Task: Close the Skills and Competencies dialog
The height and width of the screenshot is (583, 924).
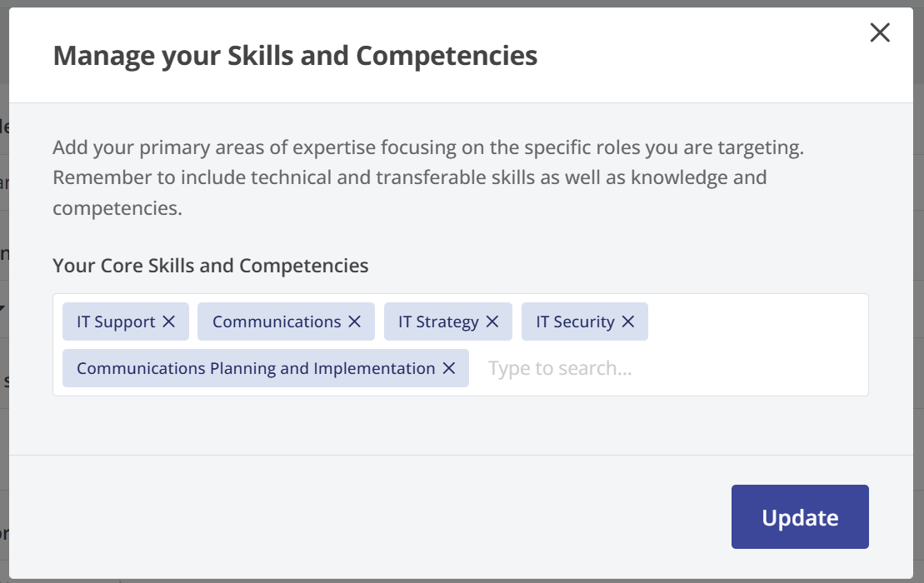Action: [880, 32]
